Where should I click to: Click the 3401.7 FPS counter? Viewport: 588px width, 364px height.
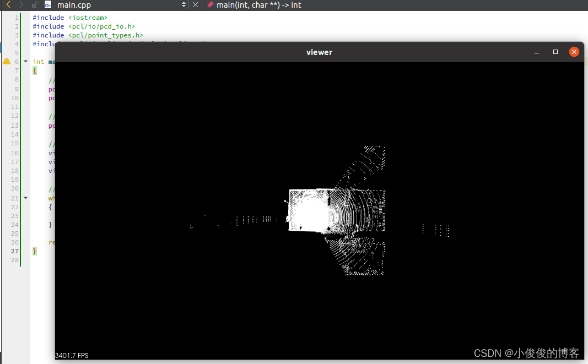[x=71, y=355]
